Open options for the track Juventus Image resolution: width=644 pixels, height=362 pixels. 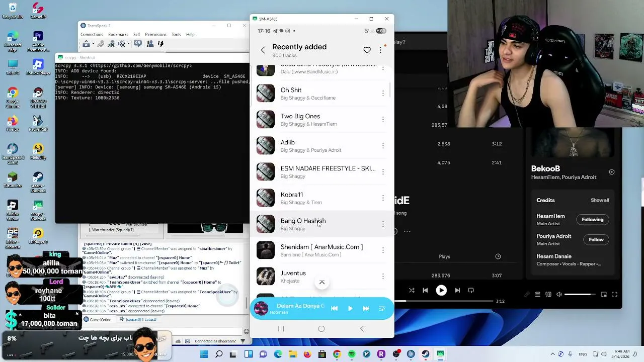(383, 277)
